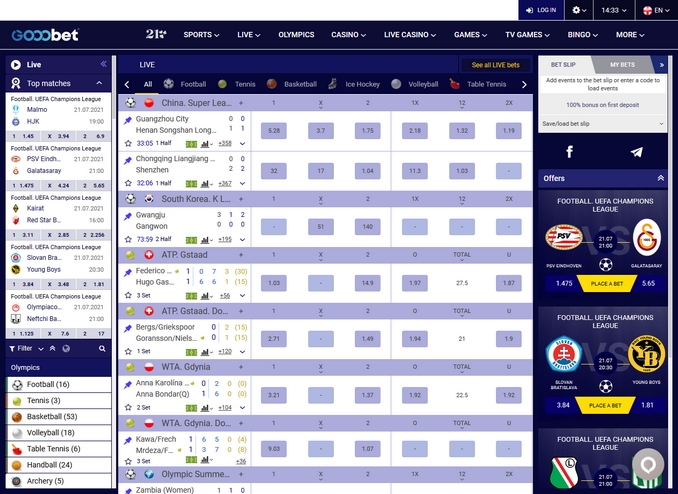Open the Facebook page icon
This screenshot has height=494, width=678.
pyautogui.click(x=569, y=152)
